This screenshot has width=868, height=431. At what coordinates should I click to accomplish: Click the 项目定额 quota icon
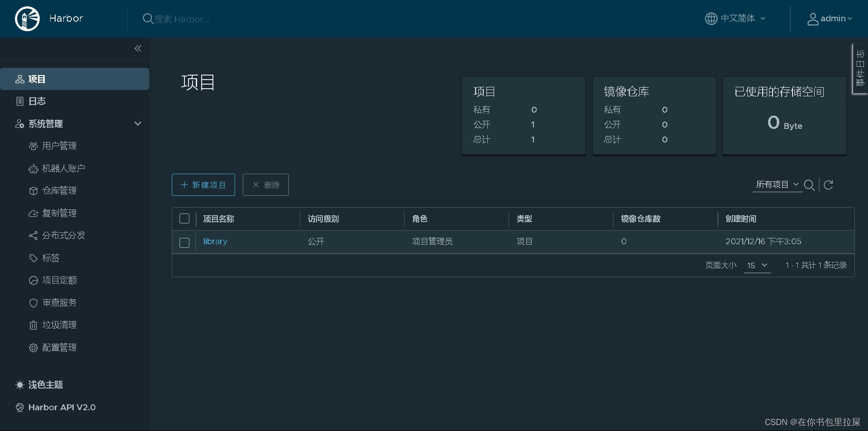(x=33, y=280)
